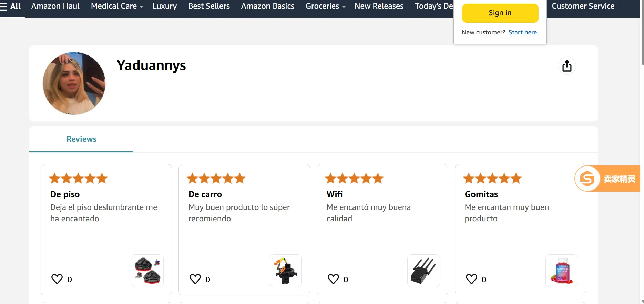This screenshot has width=644, height=304.
Task: Like the "Wifi" review heart
Action: point(334,279)
